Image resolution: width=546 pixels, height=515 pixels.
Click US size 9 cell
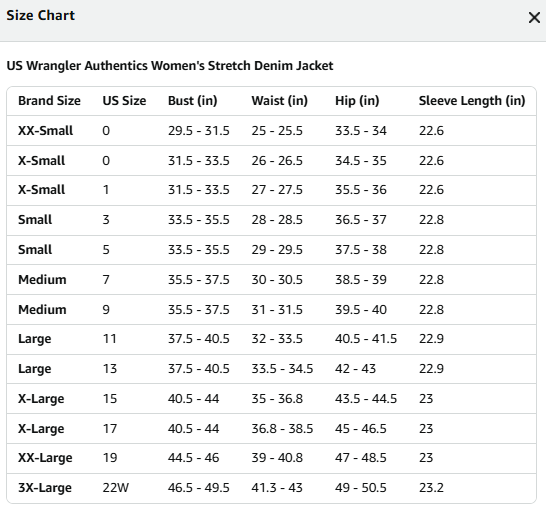coord(106,310)
